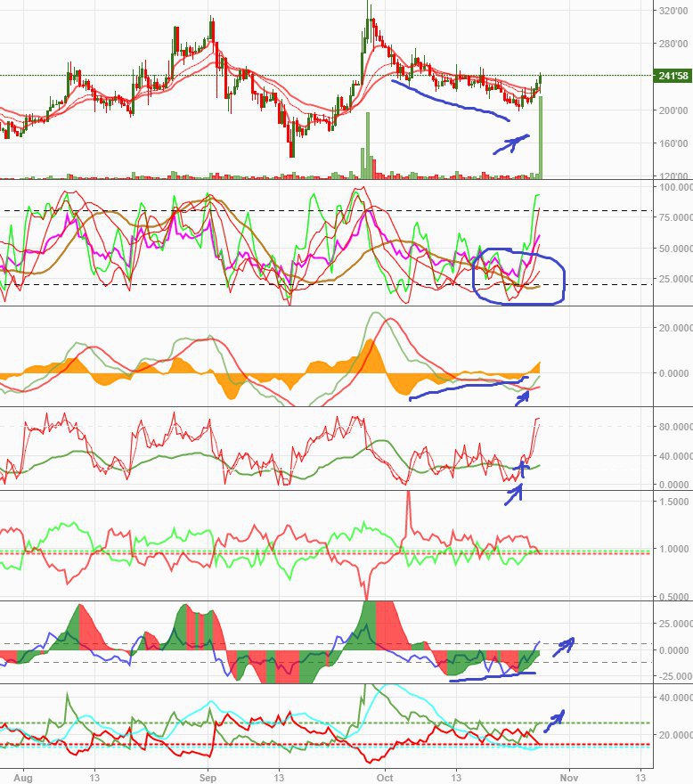Click 40.0000 label below 80.0000
The width and height of the screenshot is (693, 784).
(x=675, y=456)
